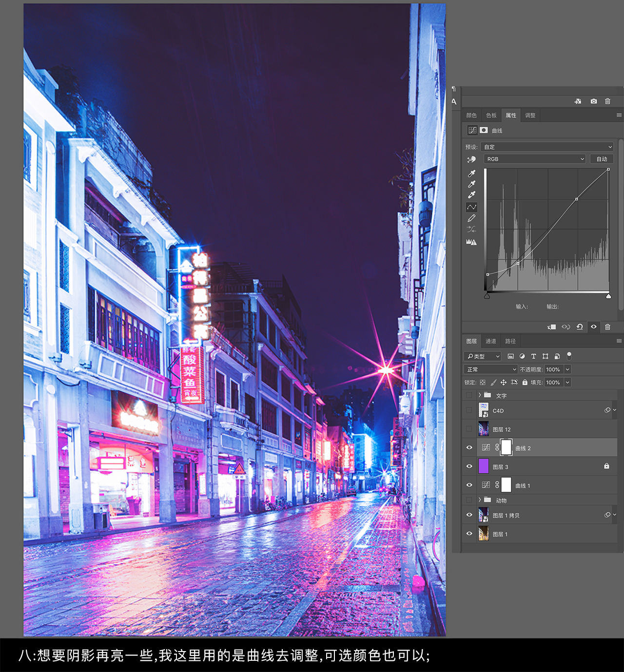Open the RGB channel dropdown
The width and height of the screenshot is (624, 672).
click(x=534, y=159)
